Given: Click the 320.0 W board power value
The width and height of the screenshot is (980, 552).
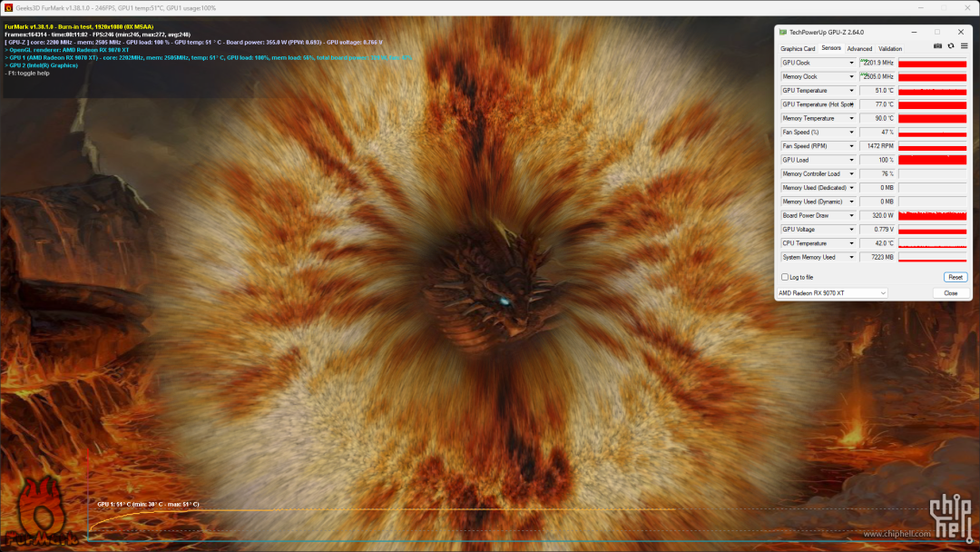Looking at the screenshot, I should click(x=877, y=216).
